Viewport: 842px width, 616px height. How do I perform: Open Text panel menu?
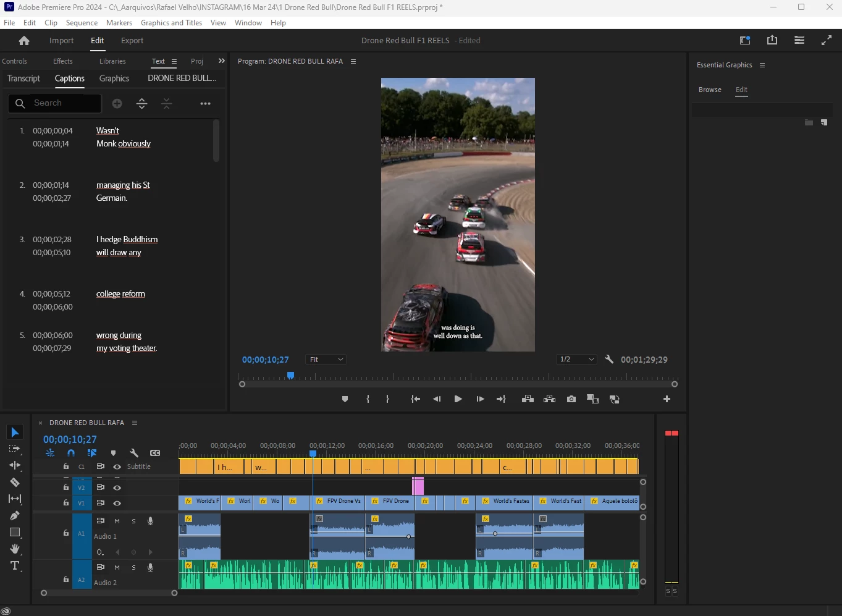(x=174, y=61)
